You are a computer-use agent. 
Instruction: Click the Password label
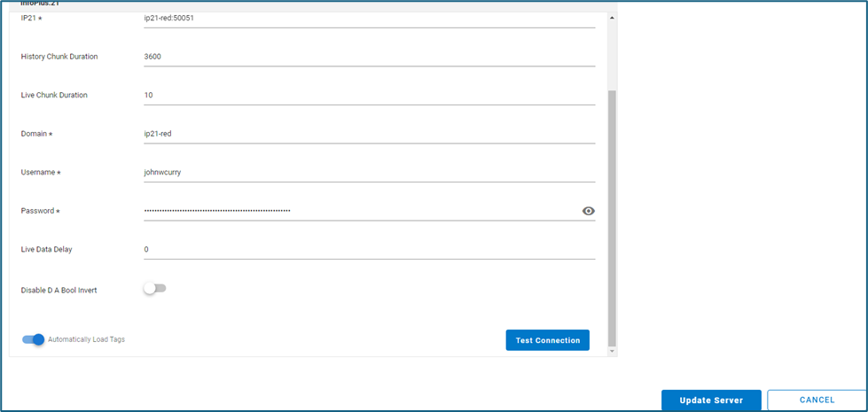(41, 211)
